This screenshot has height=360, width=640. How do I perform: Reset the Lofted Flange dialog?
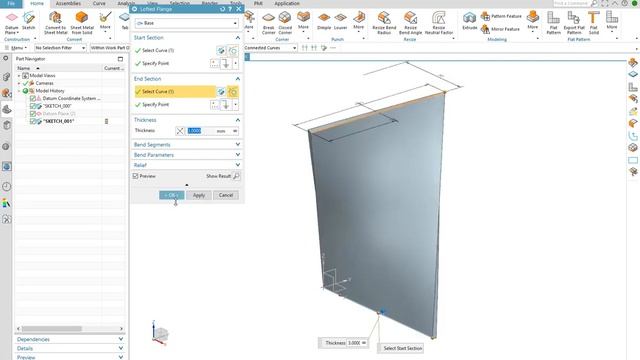pos(222,9)
